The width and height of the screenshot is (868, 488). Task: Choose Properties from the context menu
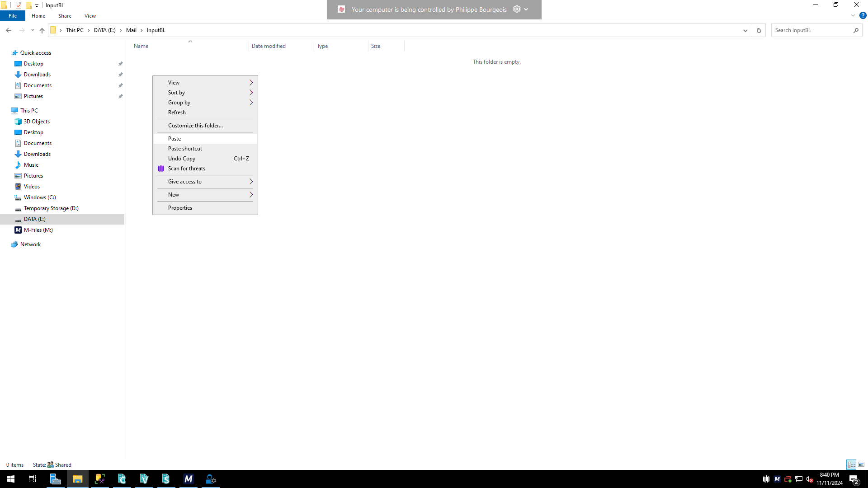(205, 208)
